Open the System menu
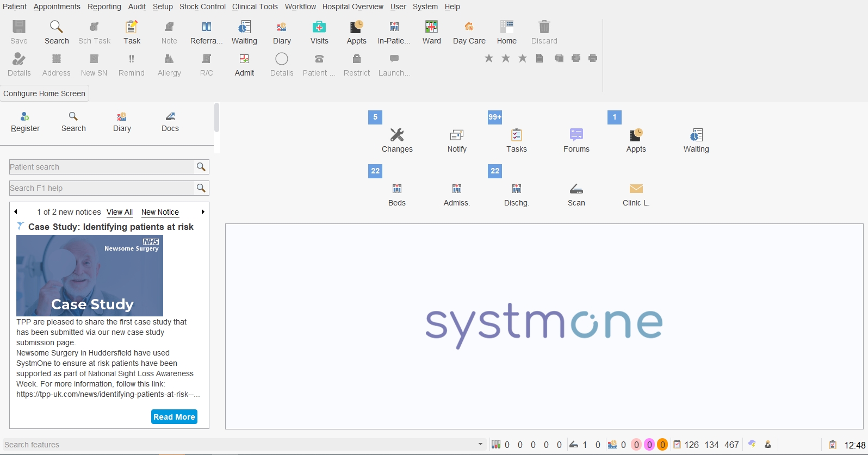 (425, 7)
